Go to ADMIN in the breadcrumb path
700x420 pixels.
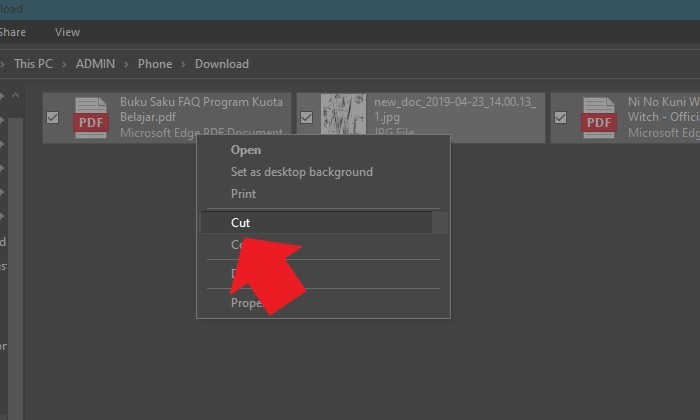pos(95,64)
